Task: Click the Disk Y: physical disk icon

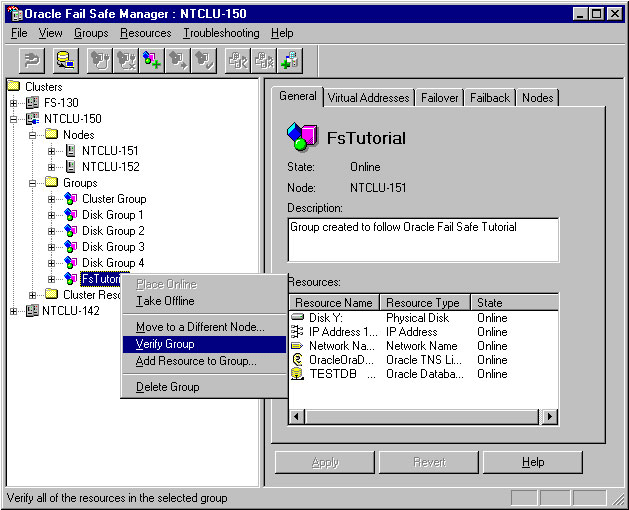Action: tap(297, 317)
